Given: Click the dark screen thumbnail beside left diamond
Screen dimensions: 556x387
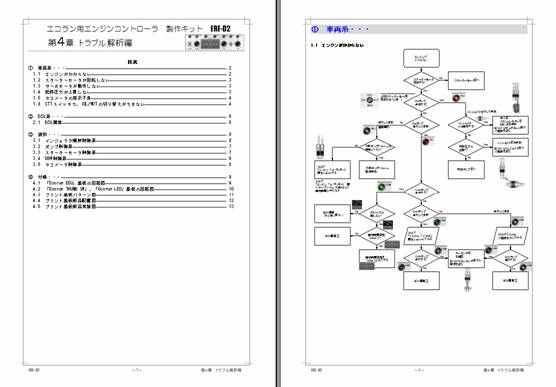Looking at the screenshot, I should click(x=357, y=204).
